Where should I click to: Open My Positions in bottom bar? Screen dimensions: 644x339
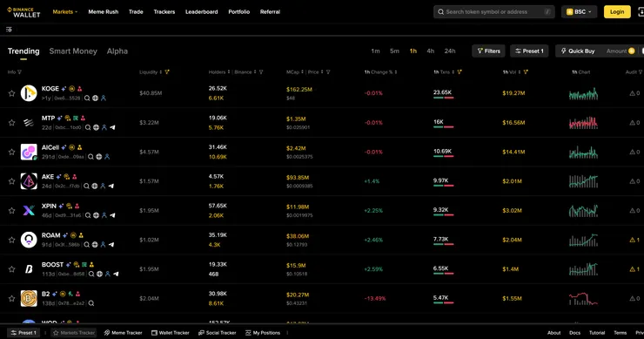coord(263,333)
